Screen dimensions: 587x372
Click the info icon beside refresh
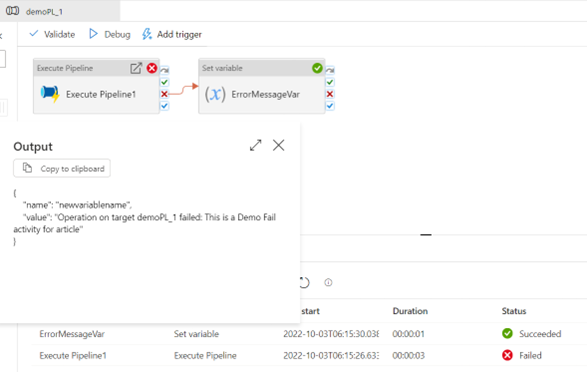(328, 283)
